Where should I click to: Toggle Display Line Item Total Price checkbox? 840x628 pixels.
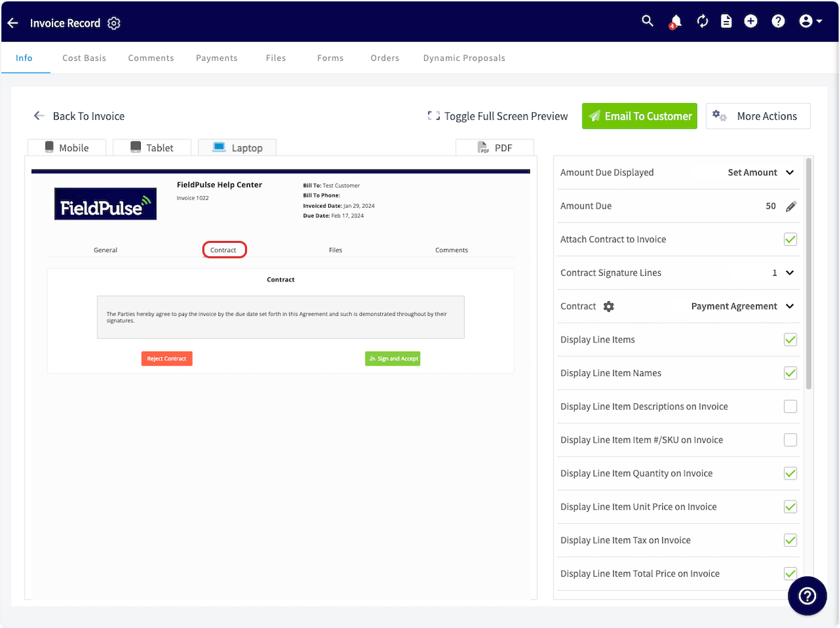(790, 573)
